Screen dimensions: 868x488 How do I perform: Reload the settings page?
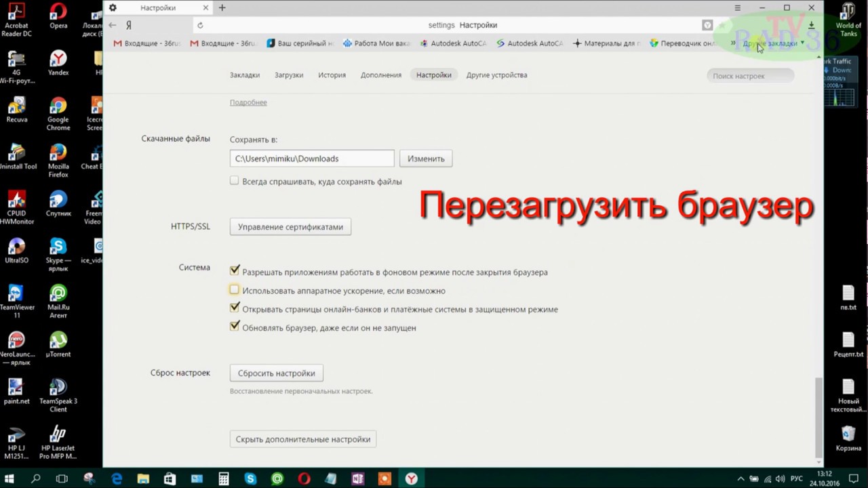[200, 25]
